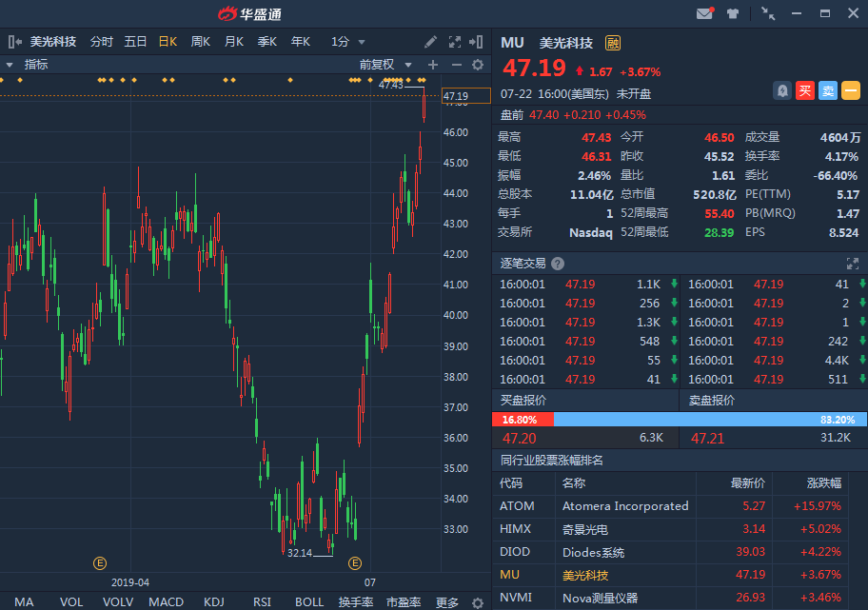
Task: Toggle the MA indicator
Action: coord(24,602)
